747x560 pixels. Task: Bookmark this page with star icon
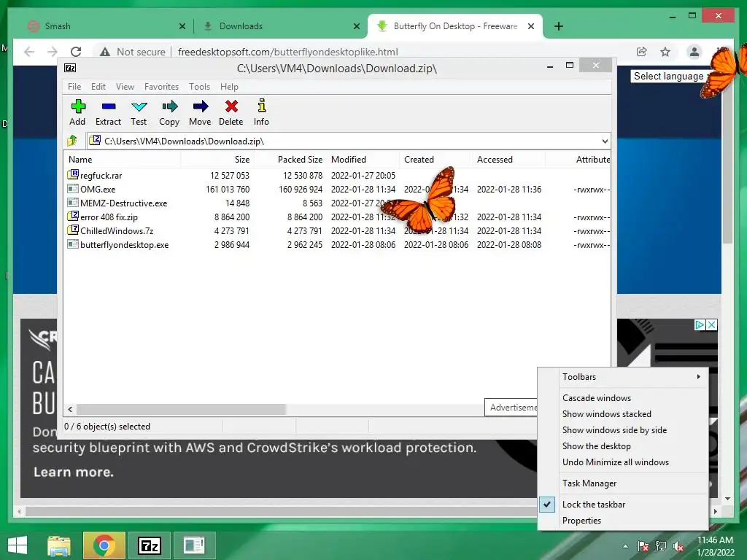pyautogui.click(x=665, y=52)
